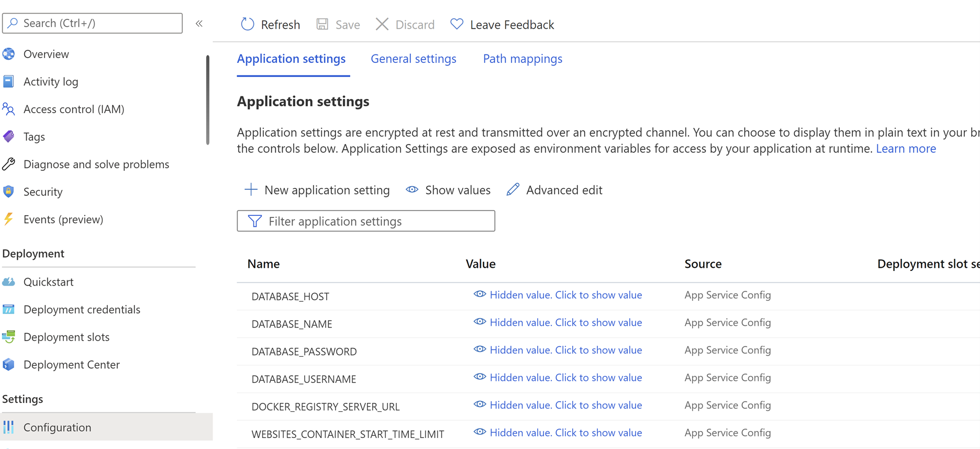Open the Deployment Center page
This screenshot has width=980, height=449.
pyautogui.click(x=72, y=365)
